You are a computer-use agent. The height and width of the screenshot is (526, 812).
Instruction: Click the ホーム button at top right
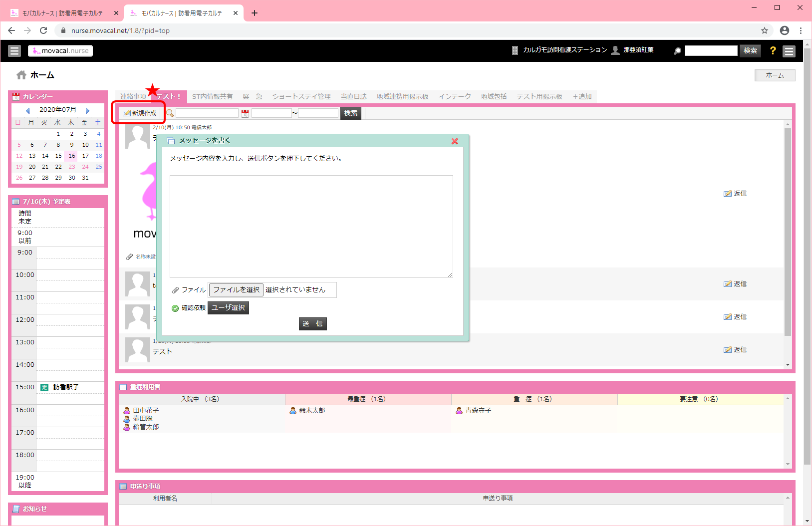775,75
